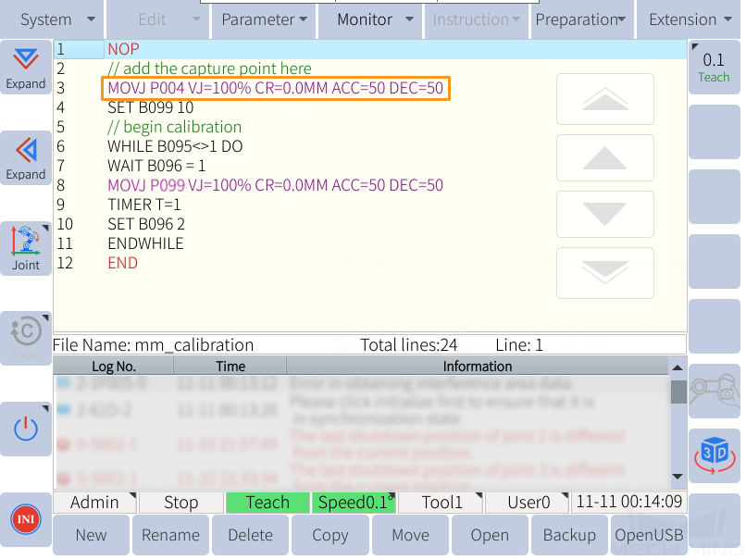Image resolution: width=746 pixels, height=560 pixels.
Task: Open the Extension menu
Action: (x=689, y=19)
